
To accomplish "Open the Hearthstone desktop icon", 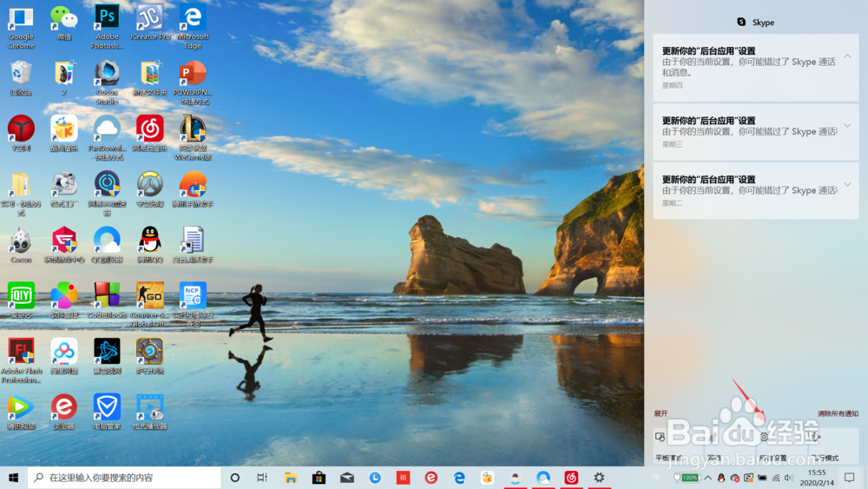I will tap(149, 357).
